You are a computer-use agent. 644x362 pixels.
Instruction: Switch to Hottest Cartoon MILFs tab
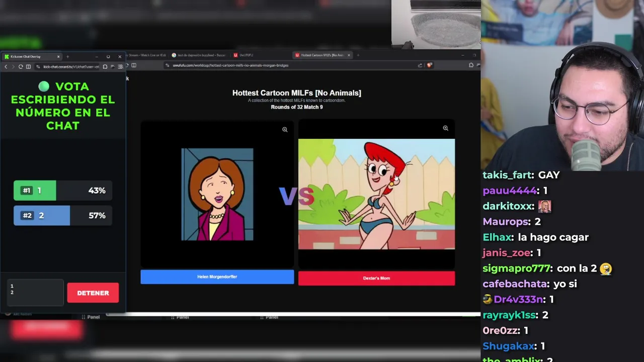322,55
